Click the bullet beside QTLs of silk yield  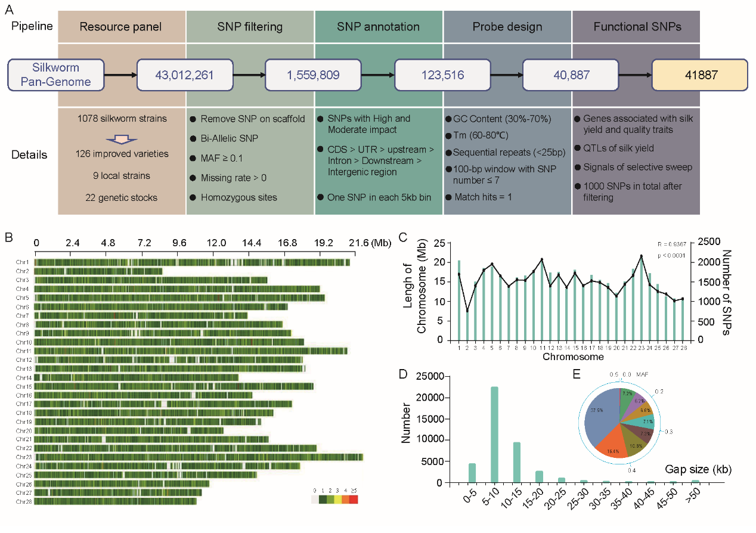point(578,148)
